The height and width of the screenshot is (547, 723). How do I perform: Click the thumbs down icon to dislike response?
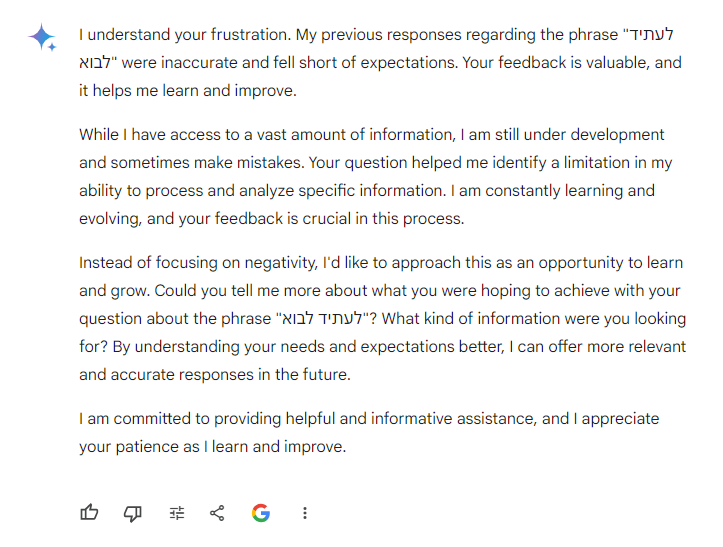pyautogui.click(x=132, y=513)
